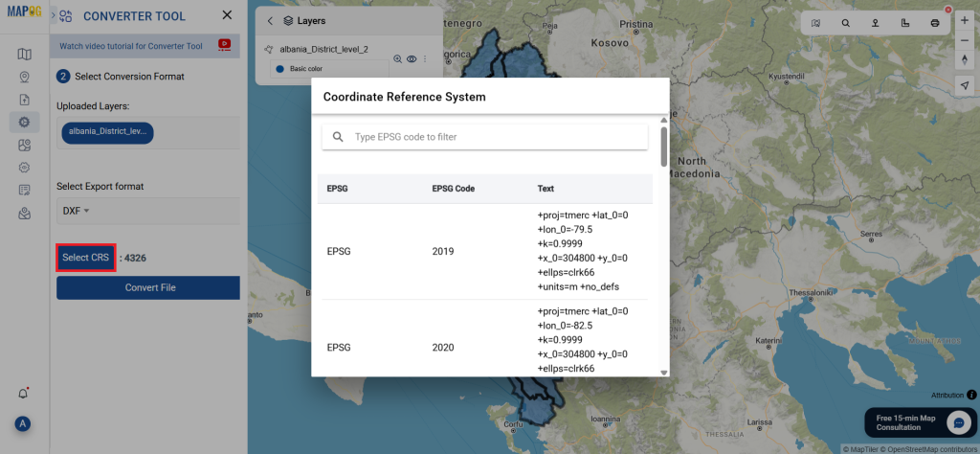The width and height of the screenshot is (980, 454).
Task: Click the scroll up arrow in CRS dialog
Action: click(x=664, y=120)
